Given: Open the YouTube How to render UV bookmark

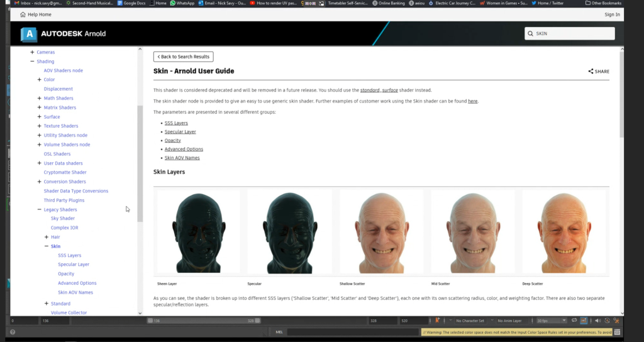Looking at the screenshot, I should click(x=273, y=3).
